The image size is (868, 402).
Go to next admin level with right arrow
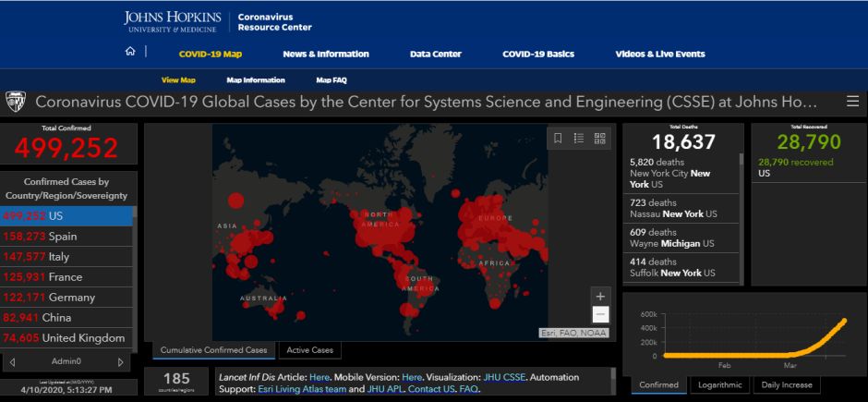120,362
